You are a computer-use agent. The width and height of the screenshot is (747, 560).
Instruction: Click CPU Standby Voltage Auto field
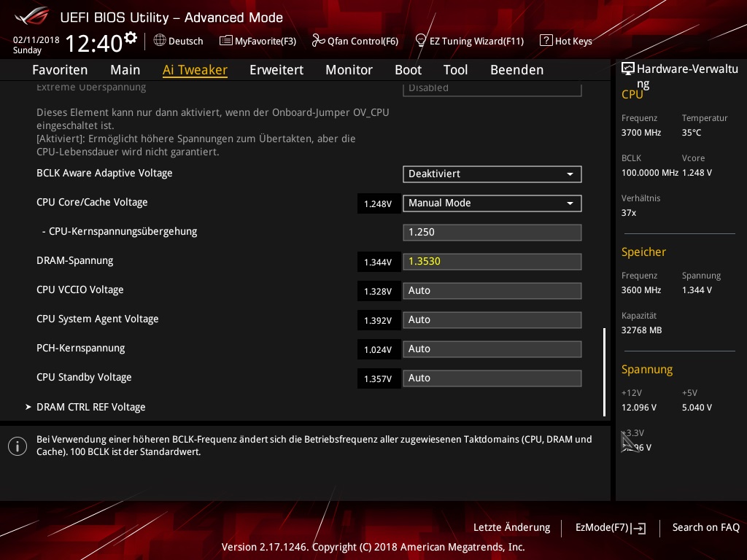click(492, 378)
